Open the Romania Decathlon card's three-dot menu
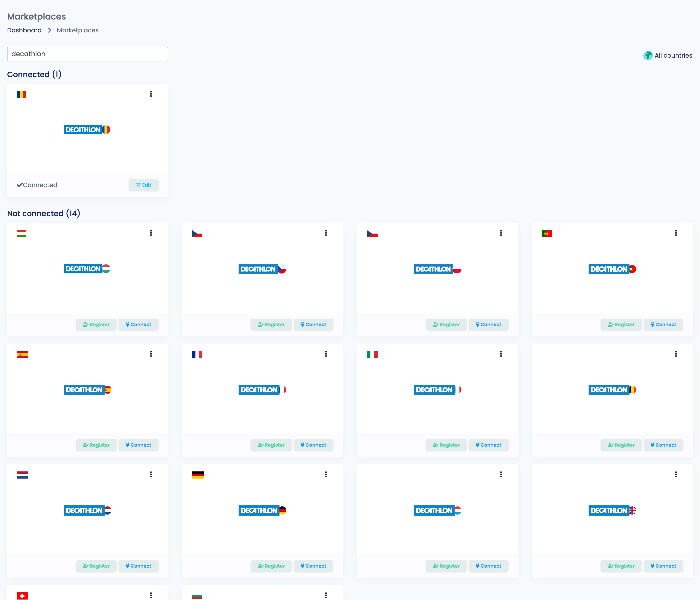The image size is (700, 600). coord(151,94)
